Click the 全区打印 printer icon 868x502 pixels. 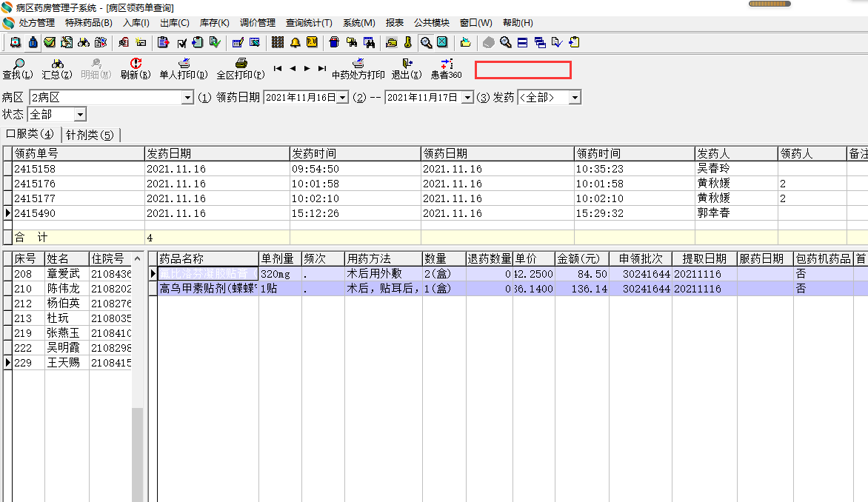click(241, 64)
